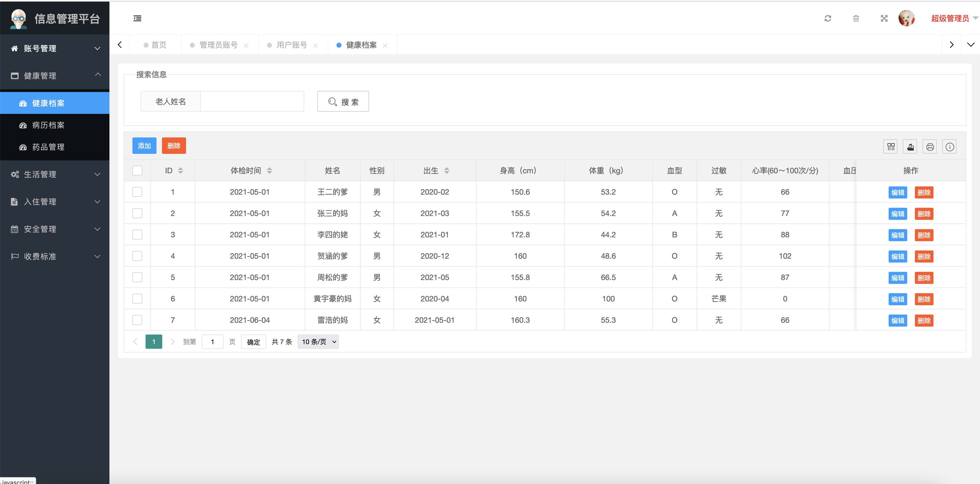Click the 搜索 search button
Viewport: 980px width, 484px height.
[x=343, y=102]
